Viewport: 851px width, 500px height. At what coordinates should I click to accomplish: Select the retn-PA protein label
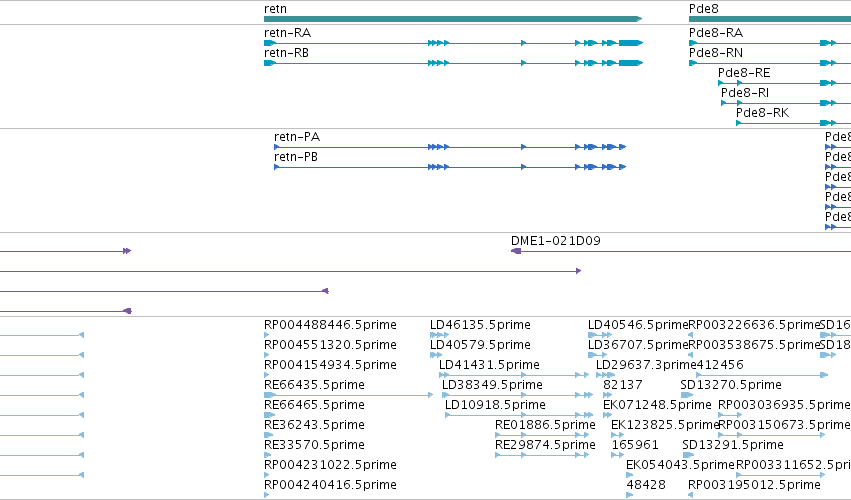coord(297,137)
